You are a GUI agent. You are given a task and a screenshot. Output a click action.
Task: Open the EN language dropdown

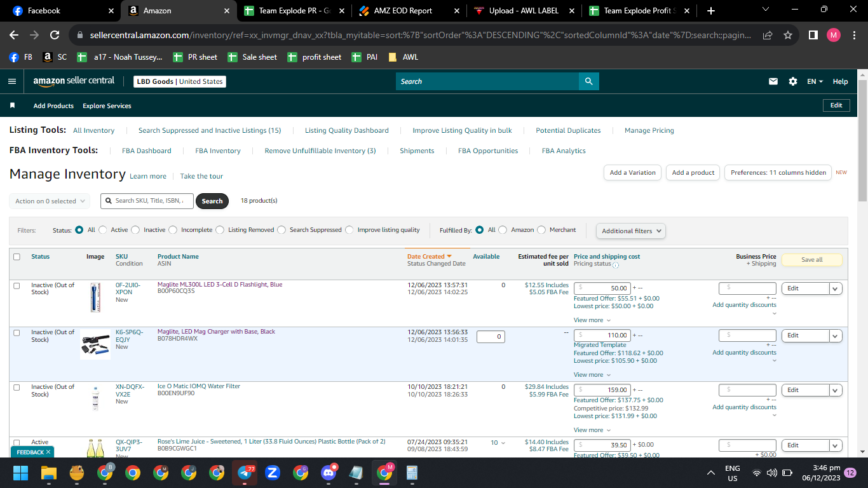[x=815, y=81]
